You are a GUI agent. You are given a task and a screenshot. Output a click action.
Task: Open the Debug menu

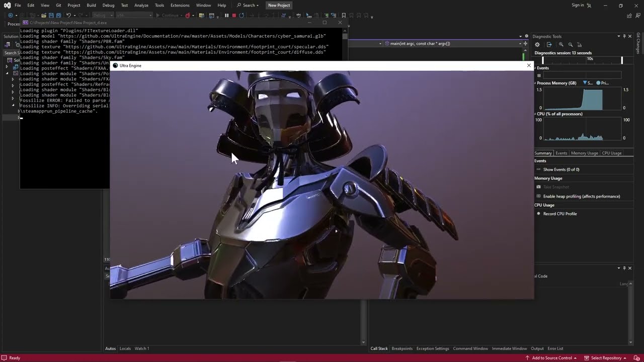(108, 5)
